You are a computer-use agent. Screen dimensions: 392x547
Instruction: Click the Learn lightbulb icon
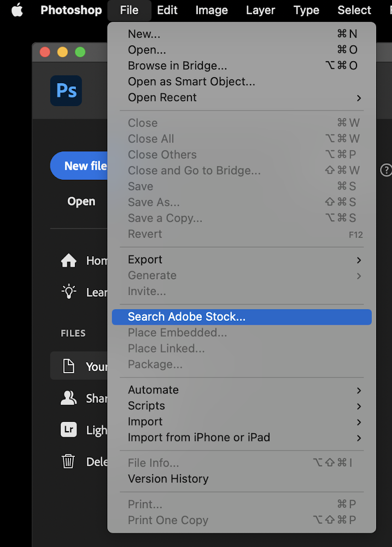(x=69, y=292)
